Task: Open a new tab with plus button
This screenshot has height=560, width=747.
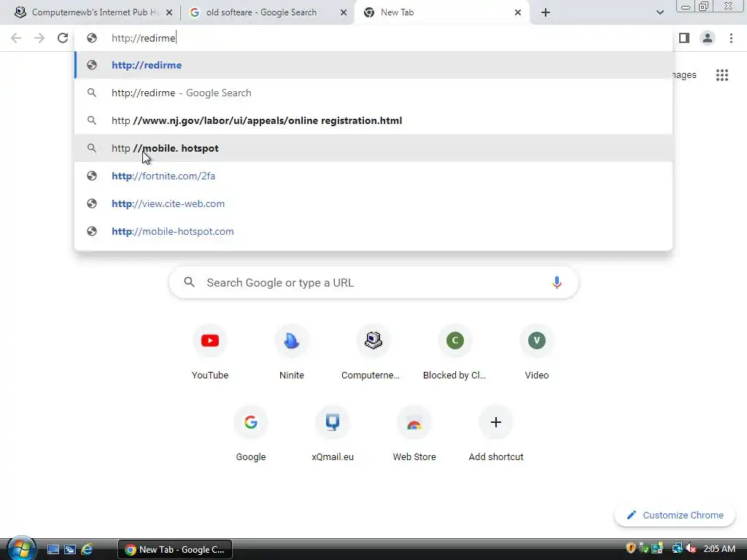Action: coord(546,12)
